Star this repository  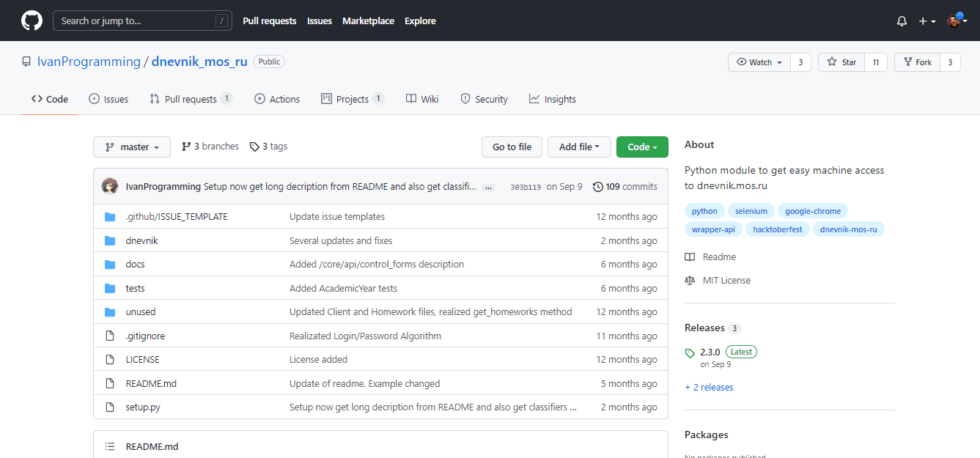841,62
